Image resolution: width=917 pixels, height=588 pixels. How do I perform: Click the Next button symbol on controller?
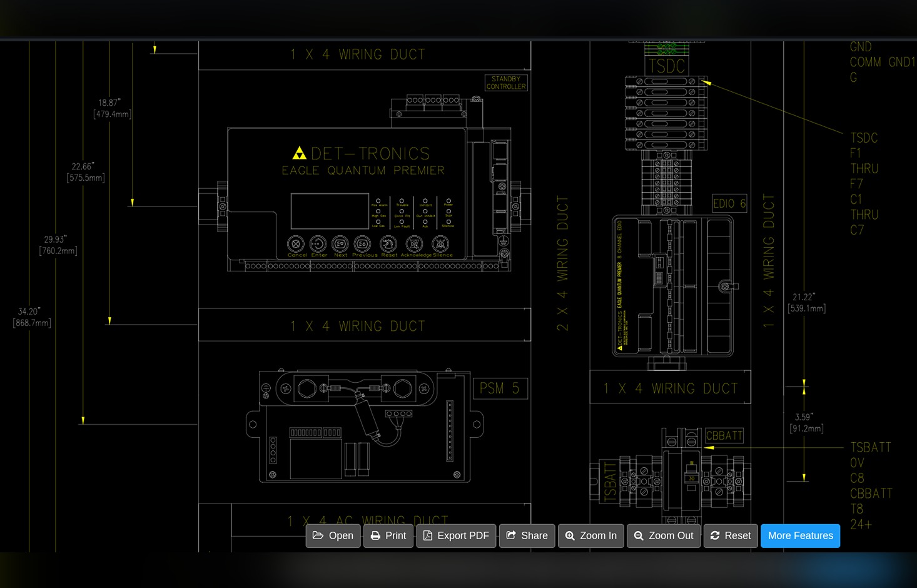point(340,244)
